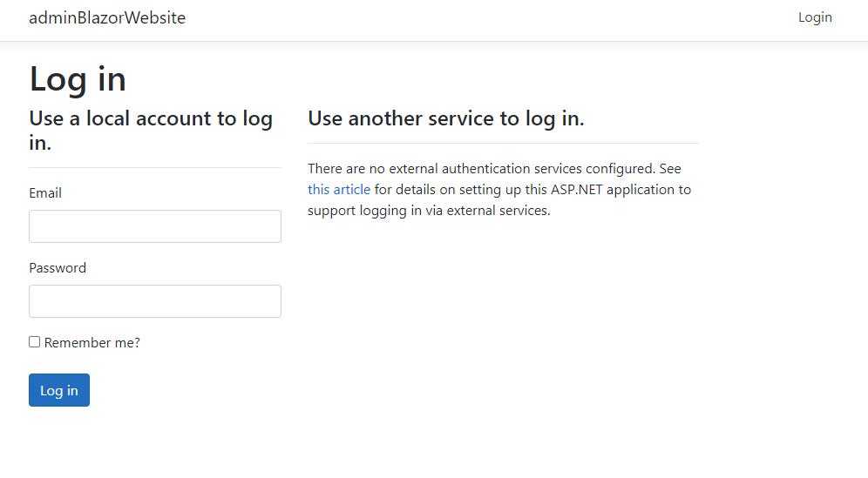This screenshot has height=478, width=868.
Task: Click the Email field label
Action: pyautogui.click(x=45, y=193)
